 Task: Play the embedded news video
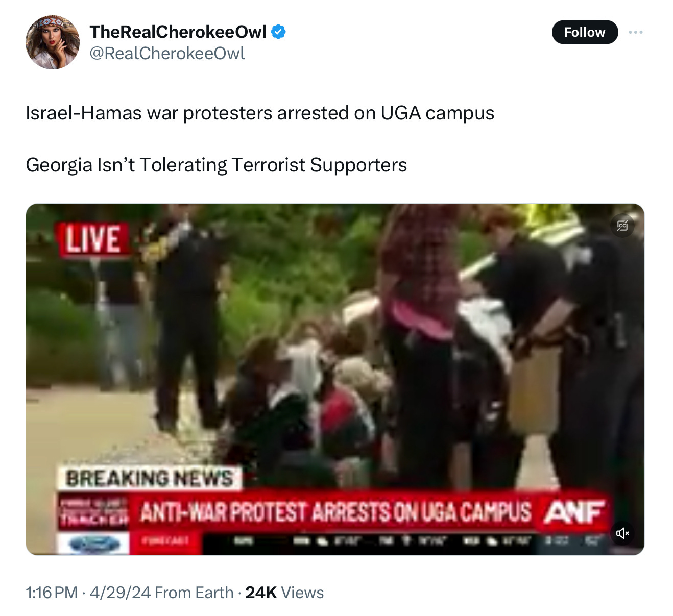coord(335,379)
